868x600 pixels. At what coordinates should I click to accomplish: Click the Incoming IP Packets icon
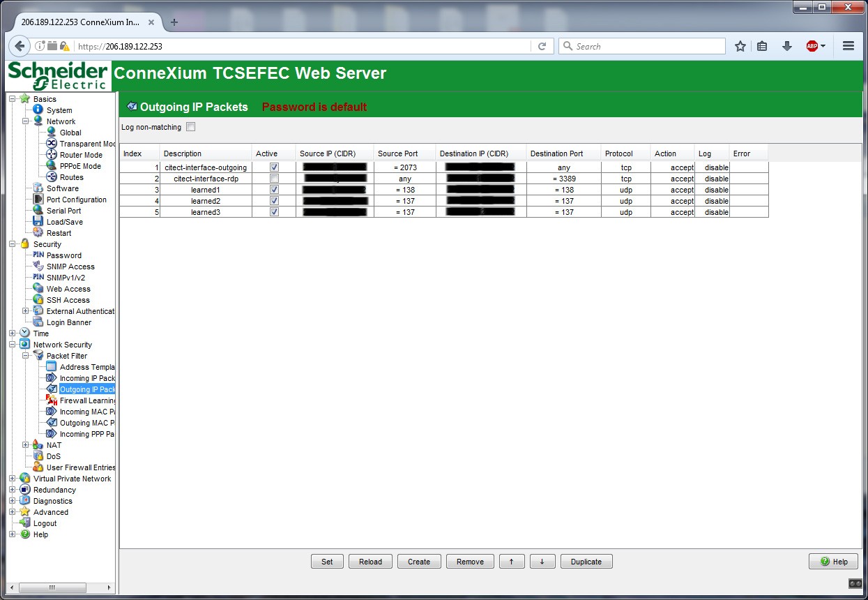click(52, 378)
